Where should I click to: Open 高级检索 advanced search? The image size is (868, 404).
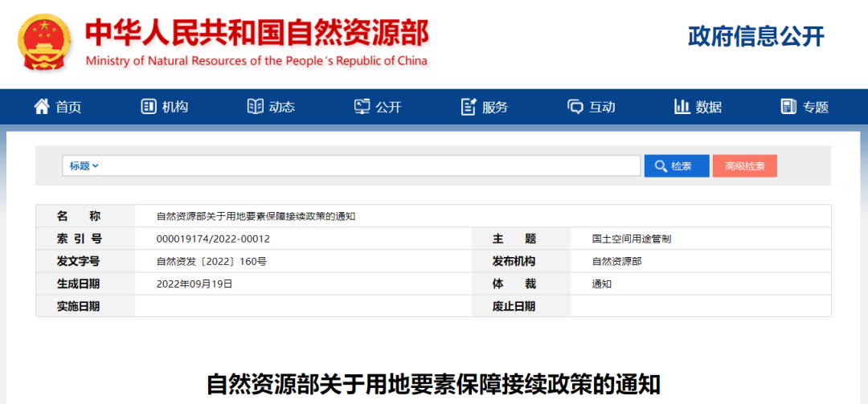click(x=744, y=166)
